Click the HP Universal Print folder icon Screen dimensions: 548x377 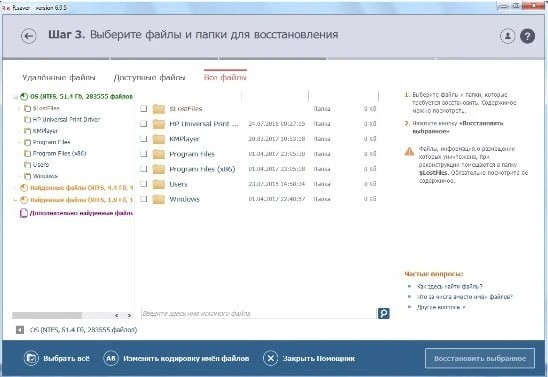pos(159,124)
